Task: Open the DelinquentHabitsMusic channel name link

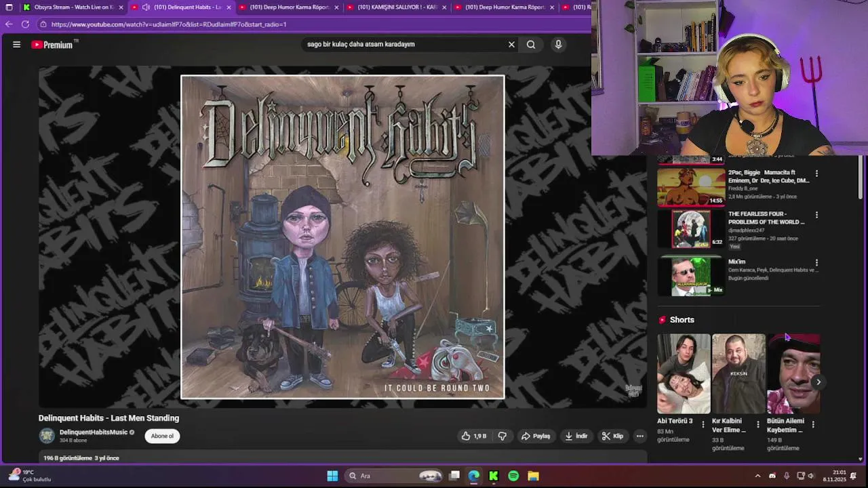Action: [94, 432]
